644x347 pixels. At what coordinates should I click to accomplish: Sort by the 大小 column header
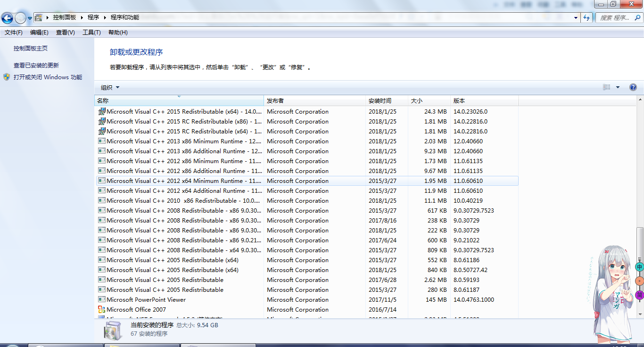tap(429, 101)
